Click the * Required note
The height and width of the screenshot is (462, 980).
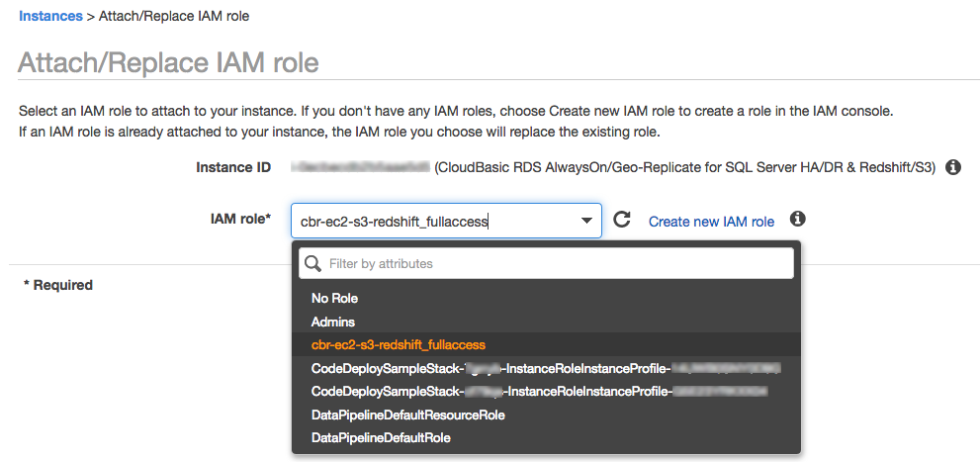click(x=58, y=285)
